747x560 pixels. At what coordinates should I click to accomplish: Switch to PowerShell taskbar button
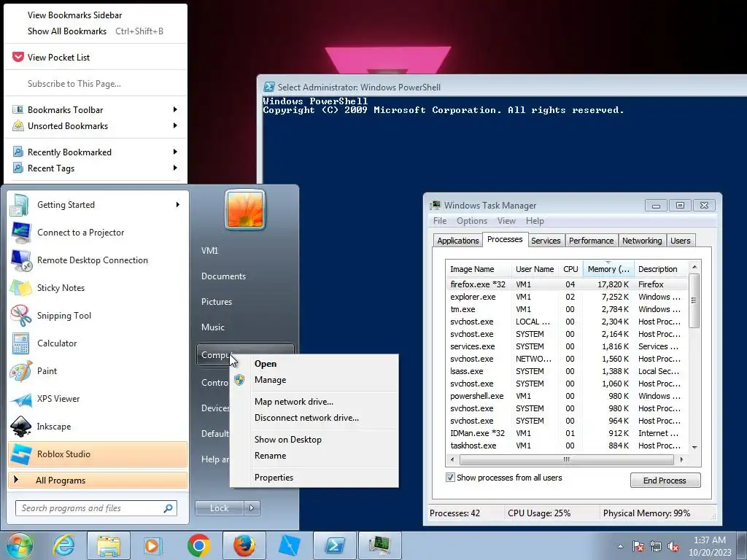pos(334,545)
